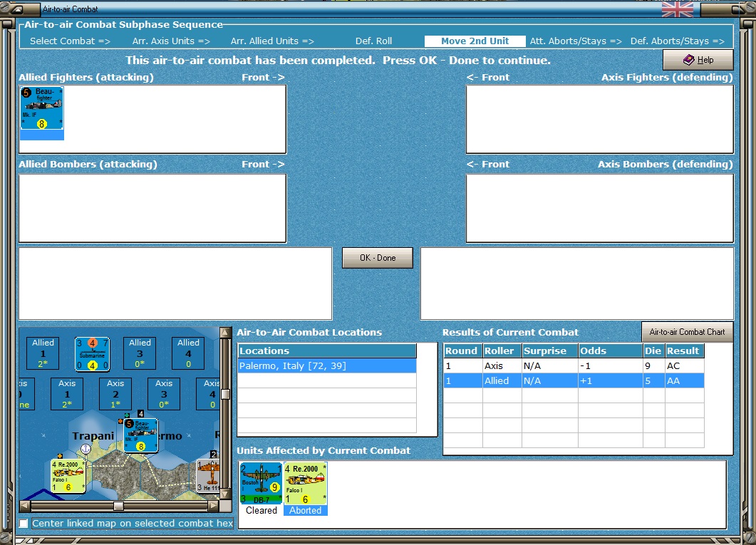Click the He 111 counter on the map
Image resolution: width=756 pixels, height=545 pixels.
click(x=208, y=476)
